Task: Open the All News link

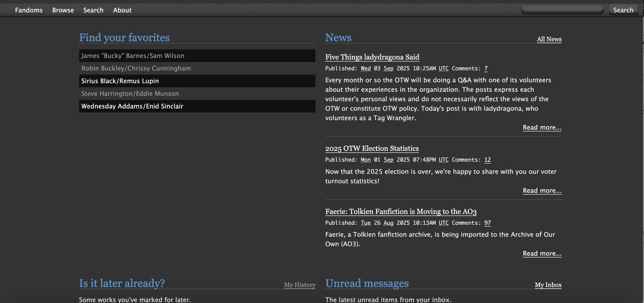Action: (549, 39)
